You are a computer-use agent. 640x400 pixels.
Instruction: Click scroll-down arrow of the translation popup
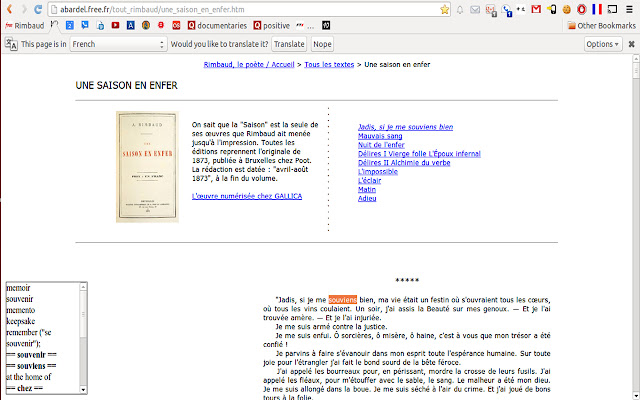83,389
